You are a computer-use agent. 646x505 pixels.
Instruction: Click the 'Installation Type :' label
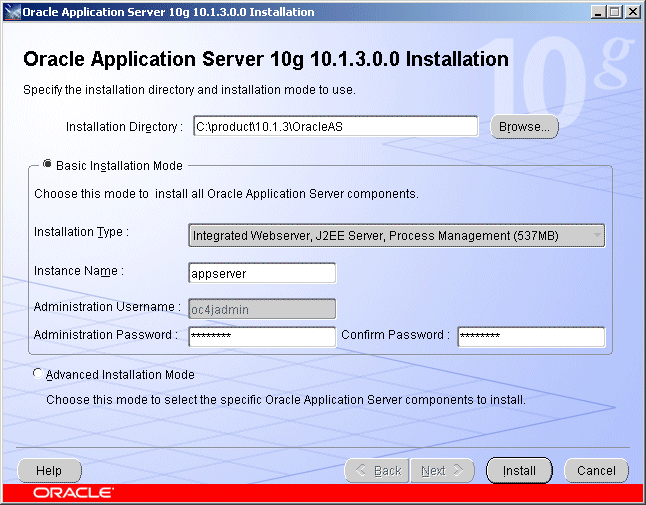pyautogui.click(x=81, y=232)
